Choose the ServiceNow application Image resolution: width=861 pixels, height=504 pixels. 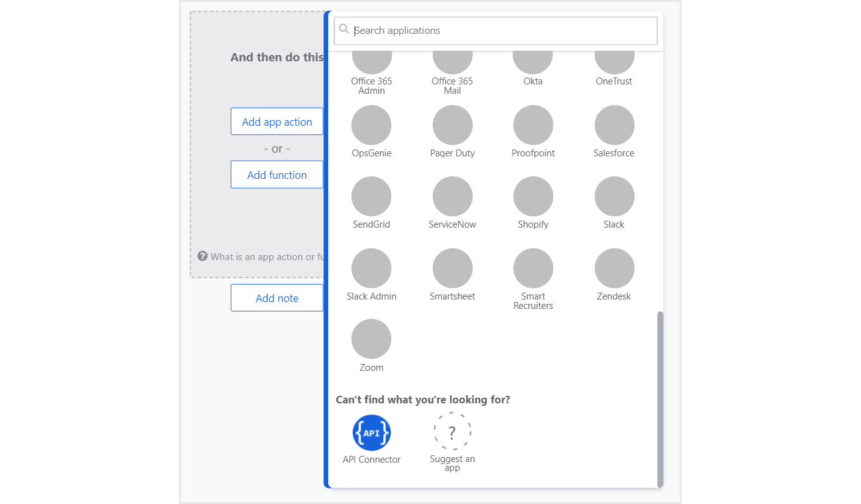coord(452,196)
